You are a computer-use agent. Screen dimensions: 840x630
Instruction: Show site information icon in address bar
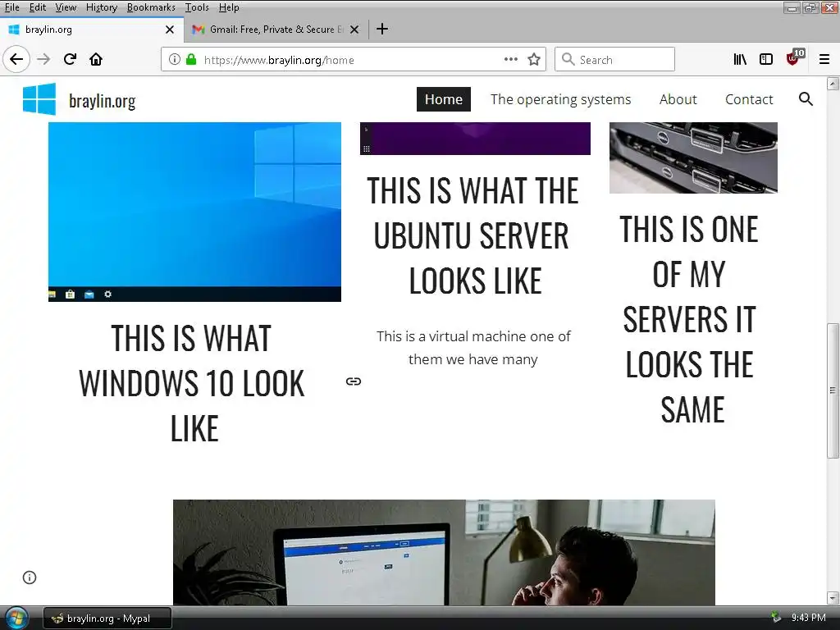tap(174, 59)
